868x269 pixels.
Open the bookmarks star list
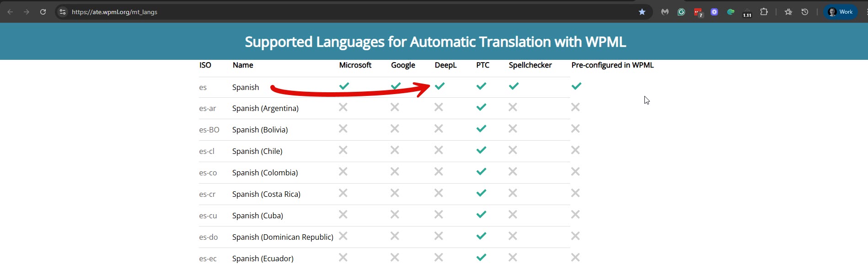788,12
